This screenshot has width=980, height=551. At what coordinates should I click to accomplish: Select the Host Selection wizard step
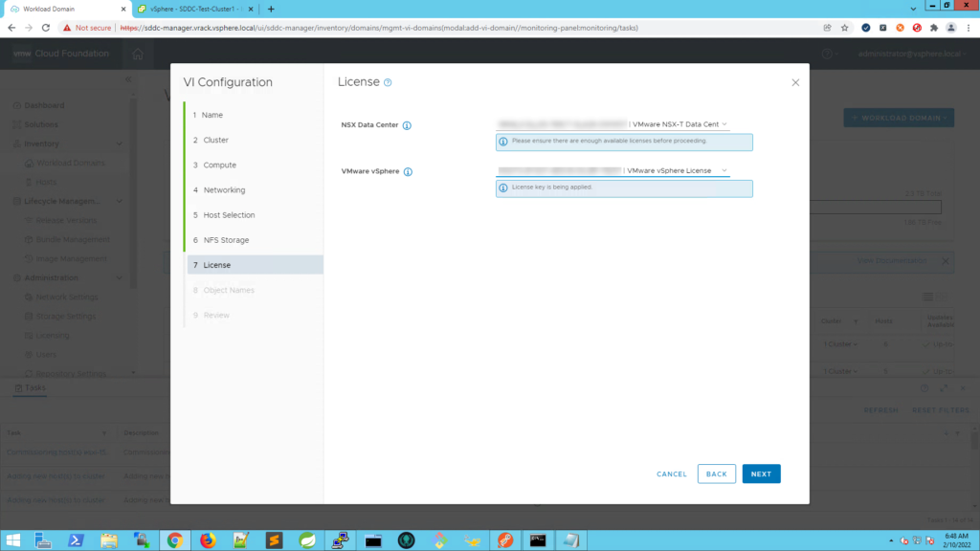pos(229,215)
